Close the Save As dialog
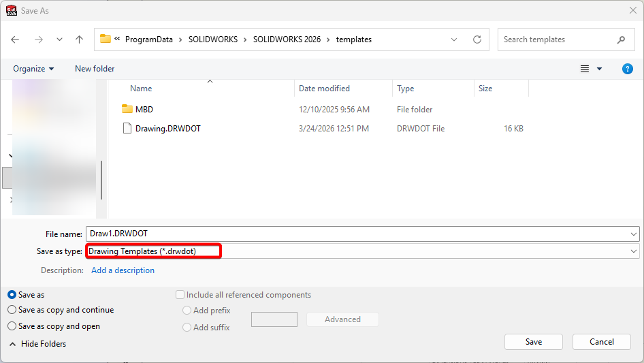This screenshot has height=363, width=644. [x=633, y=10]
